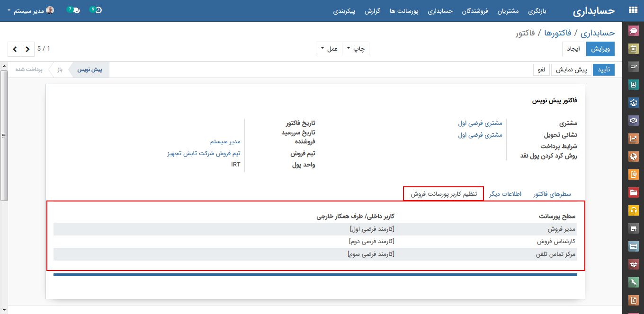
Task: Open the purple handshake CRM app icon
Action: (x=634, y=121)
